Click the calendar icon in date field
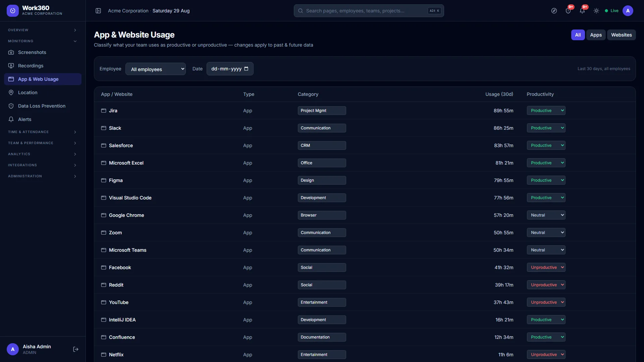This screenshot has height=362, width=644. coord(246,69)
